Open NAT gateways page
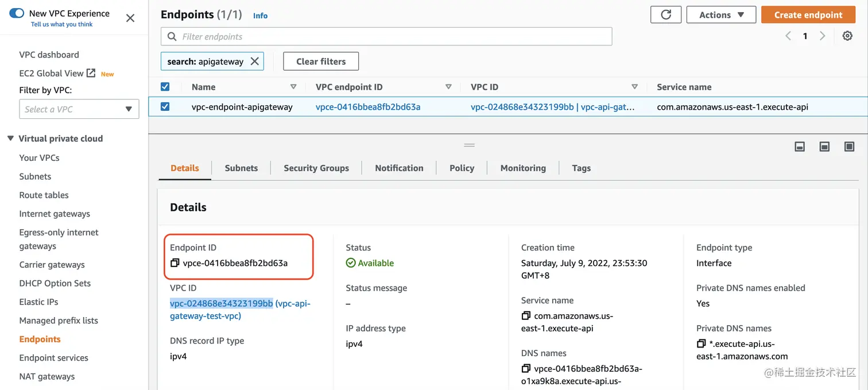The image size is (868, 390). 46,376
